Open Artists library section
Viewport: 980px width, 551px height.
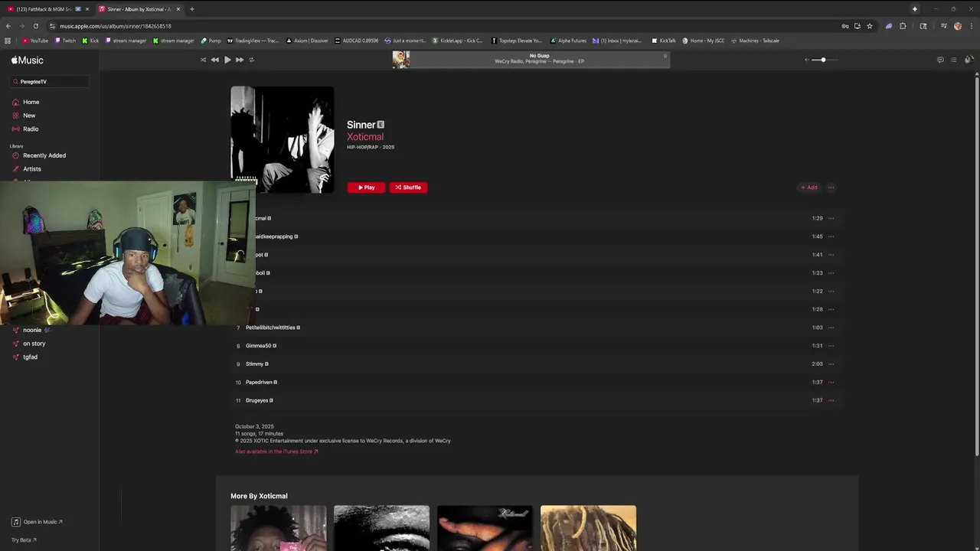coord(32,168)
